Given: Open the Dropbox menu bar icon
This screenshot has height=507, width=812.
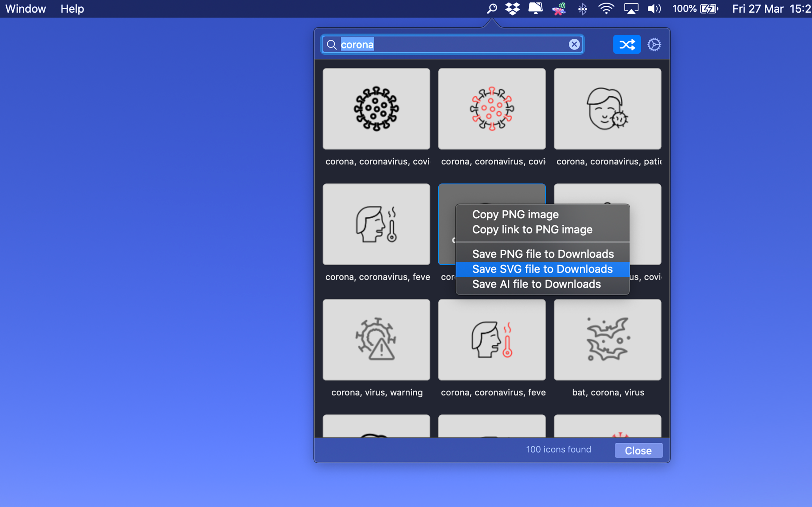Looking at the screenshot, I should coord(512,9).
